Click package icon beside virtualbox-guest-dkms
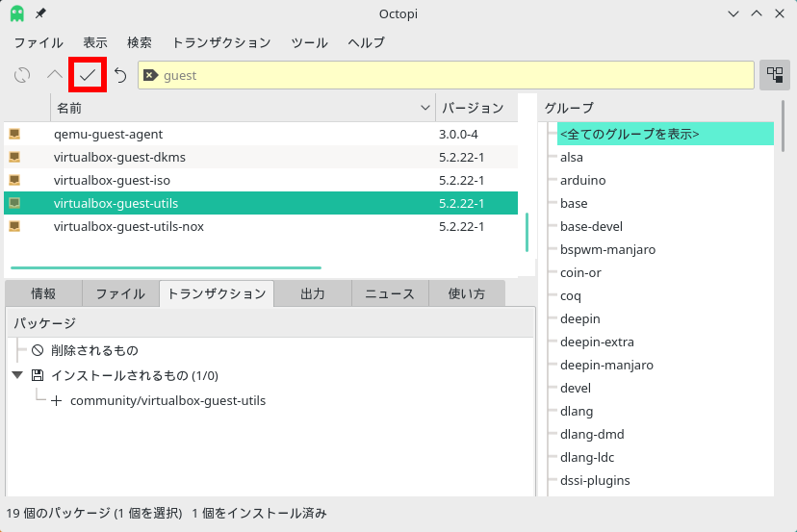The height and width of the screenshot is (532, 797). [x=14, y=157]
